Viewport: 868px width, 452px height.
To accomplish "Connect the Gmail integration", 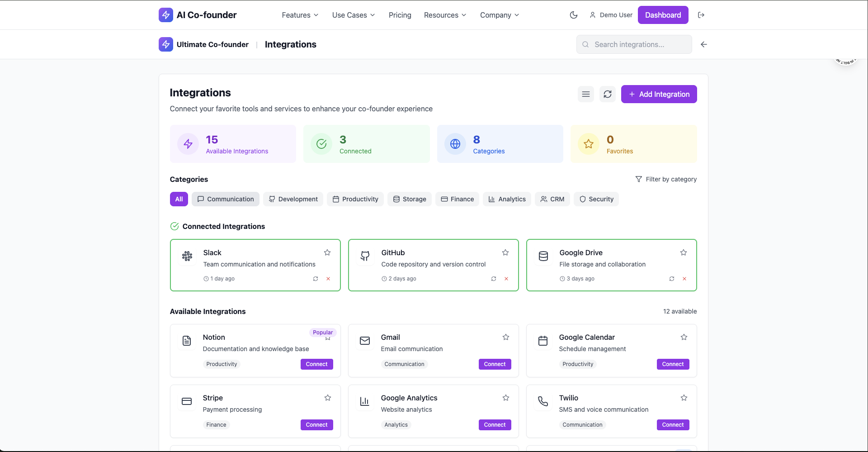I will (x=495, y=364).
